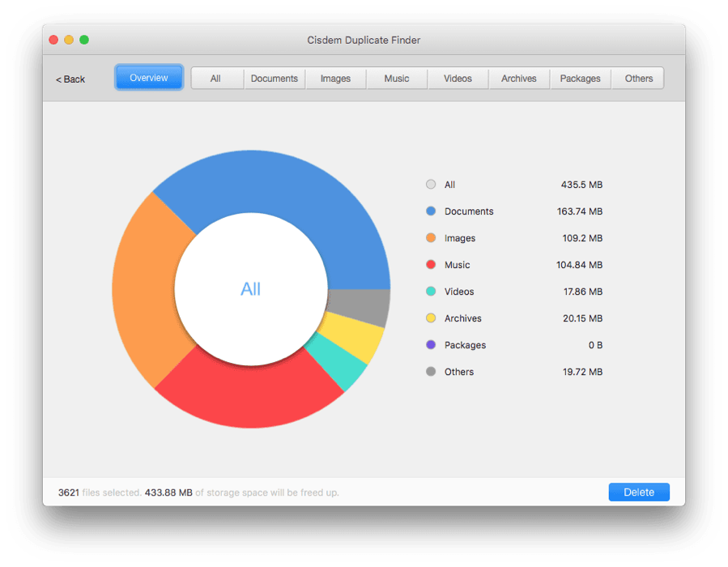Click the Cisdem Duplicate Finder window title
The image size is (728, 567).
(x=364, y=40)
